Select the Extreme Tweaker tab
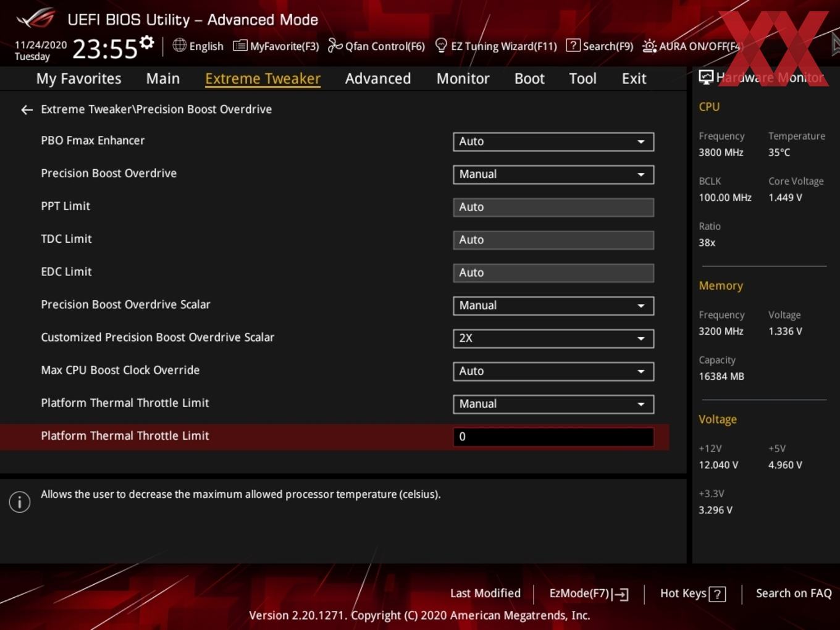The height and width of the screenshot is (630, 840). tap(262, 78)
